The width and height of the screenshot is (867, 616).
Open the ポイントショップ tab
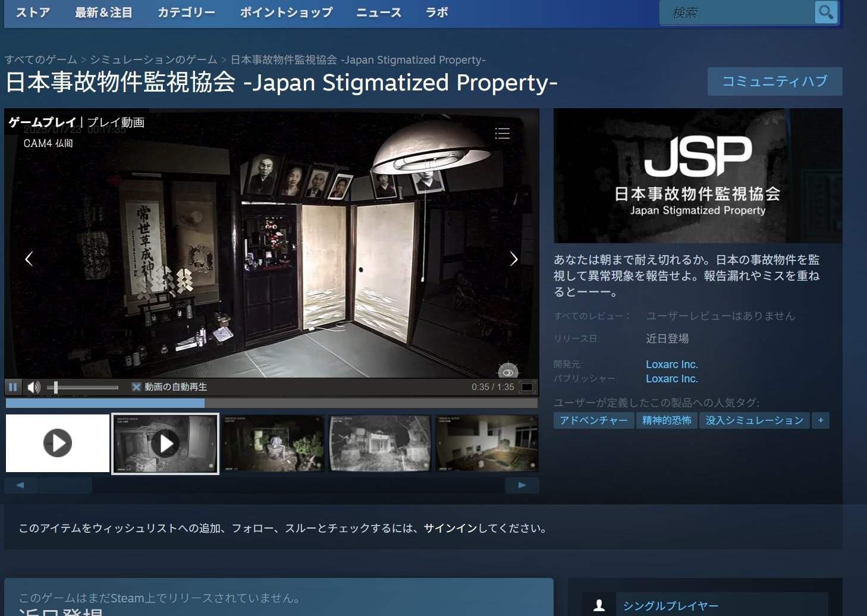point(286,12)
